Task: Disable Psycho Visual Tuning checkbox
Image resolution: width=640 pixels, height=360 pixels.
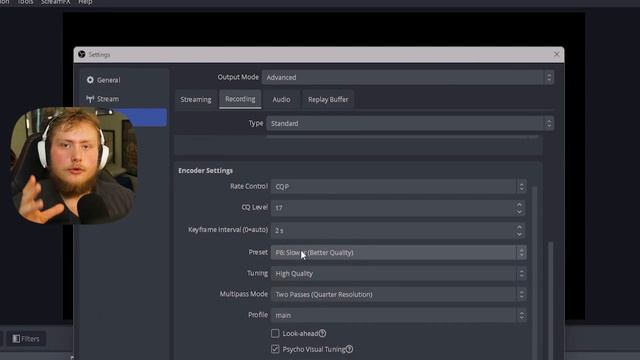Action: click(x=275, y=349)
